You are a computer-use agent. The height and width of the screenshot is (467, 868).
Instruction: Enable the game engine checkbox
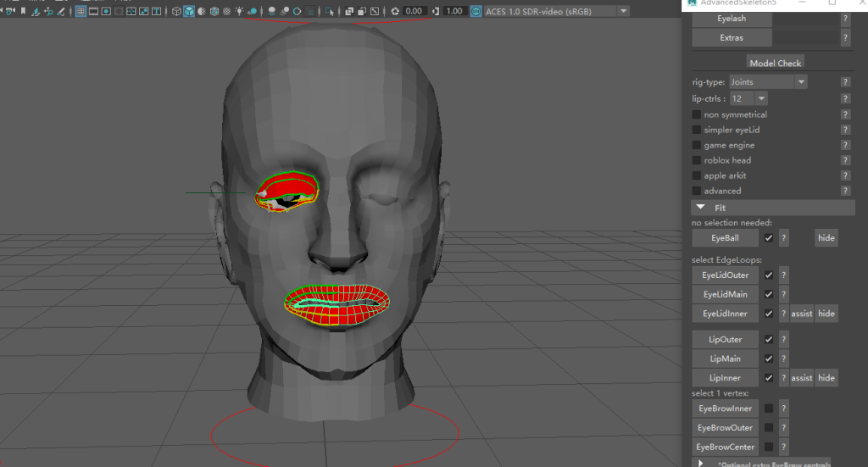tap(697, 145)
